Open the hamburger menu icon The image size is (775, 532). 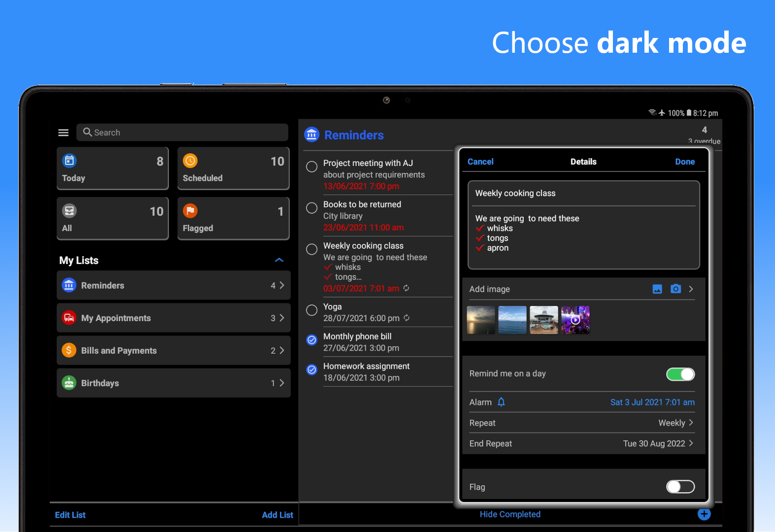64,133
